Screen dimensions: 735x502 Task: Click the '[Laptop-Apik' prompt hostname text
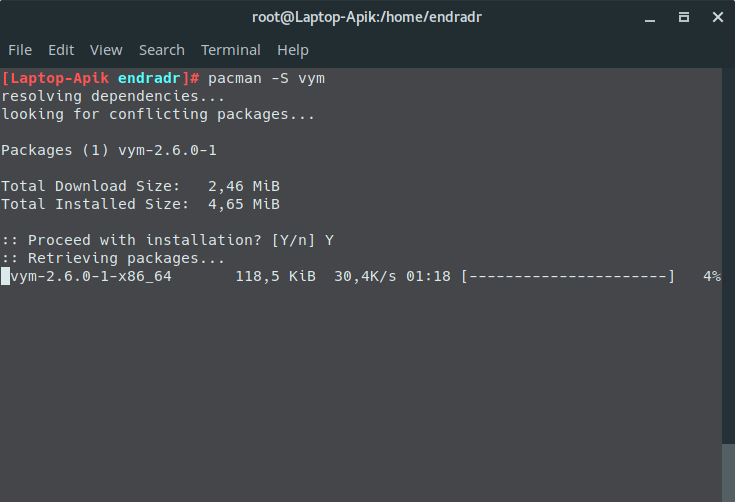tap(55, 78)
